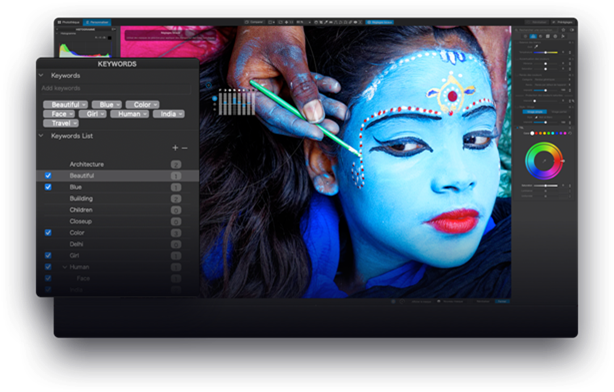This screenshot has width=614, height=392.
Task: Collapse the Keywords section chevron
Action: point(41,75)
